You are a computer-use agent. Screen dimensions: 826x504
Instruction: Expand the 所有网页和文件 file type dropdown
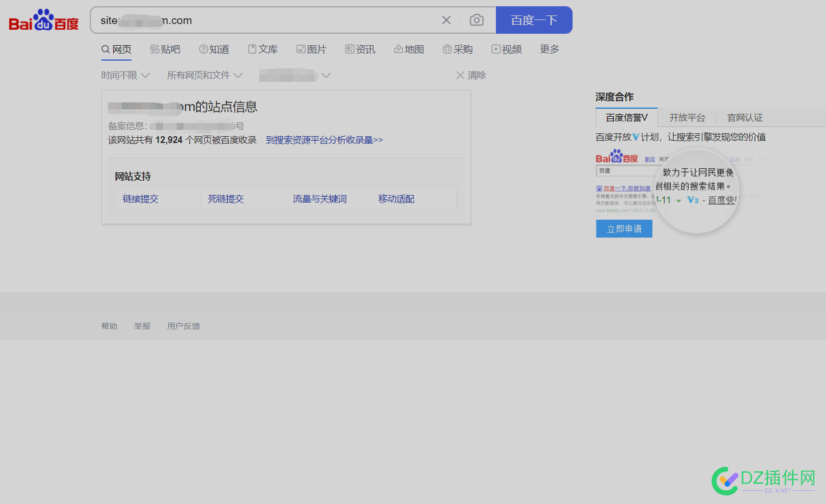[x=205, y=75]
